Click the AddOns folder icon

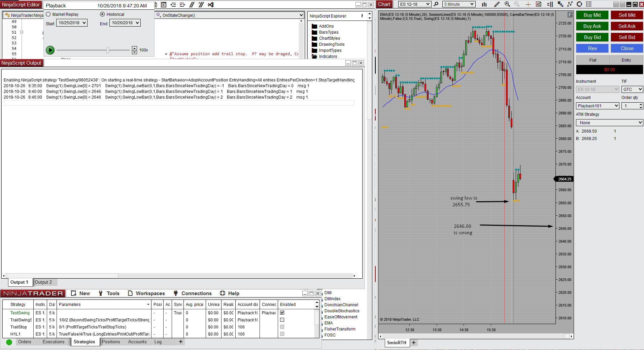coord(314,26)
